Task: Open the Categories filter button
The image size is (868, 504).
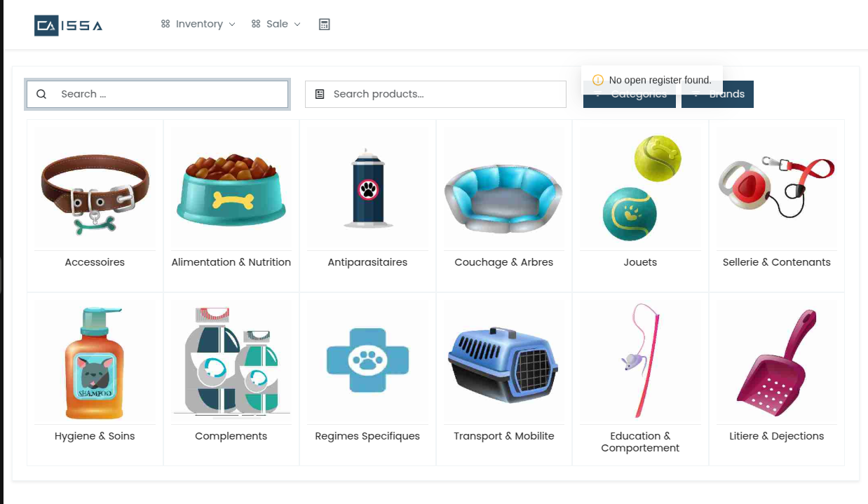Action: pyautogui.click(x=630, y=95)
